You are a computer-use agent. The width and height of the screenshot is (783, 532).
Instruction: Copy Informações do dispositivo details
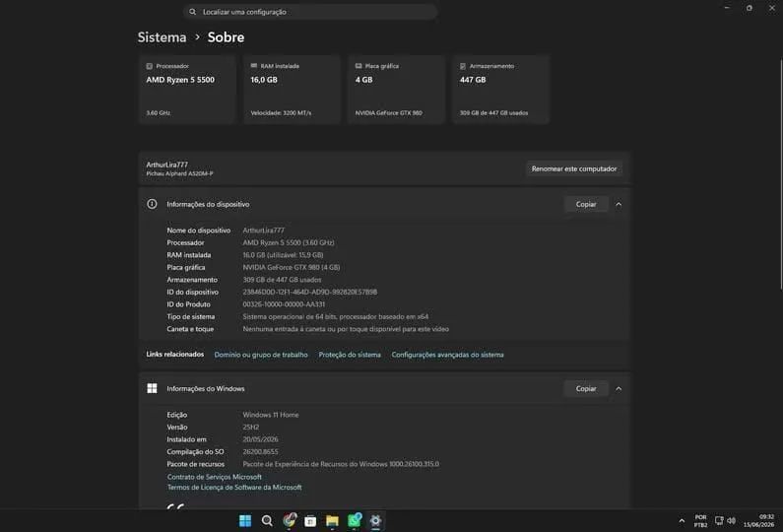click(x=586, y=204)
